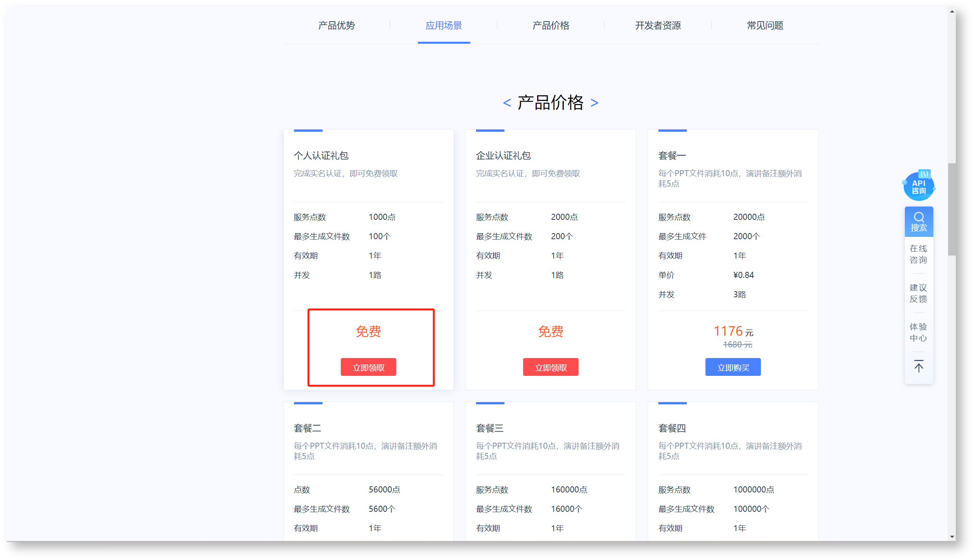The height and width of the screenshot is (560, 974).
Task: Switch to the 产品优势 tab
Action: [336, 25]
